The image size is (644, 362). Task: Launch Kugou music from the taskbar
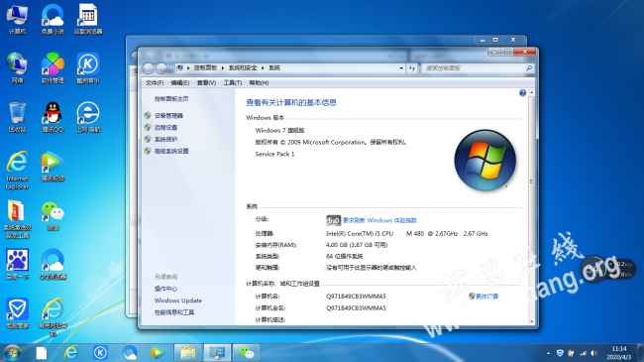pos(100,352)
